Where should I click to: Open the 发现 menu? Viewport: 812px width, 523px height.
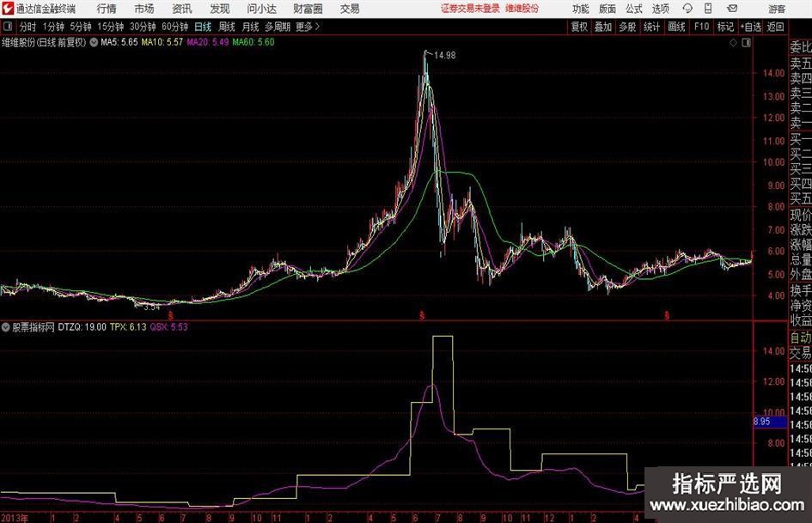click(x=220, y=9)
